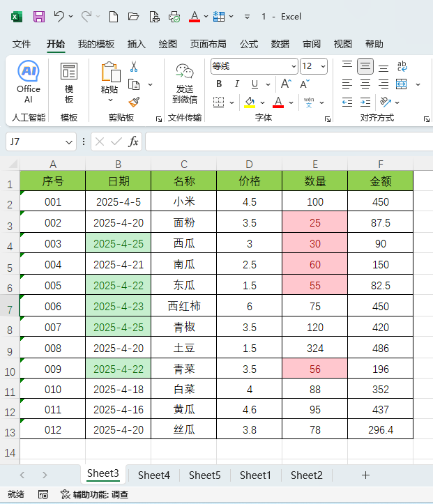Click the Paste clipboard icon
Image resolution: width=433 pixels, height=504 pixels.
coord(110,72)
